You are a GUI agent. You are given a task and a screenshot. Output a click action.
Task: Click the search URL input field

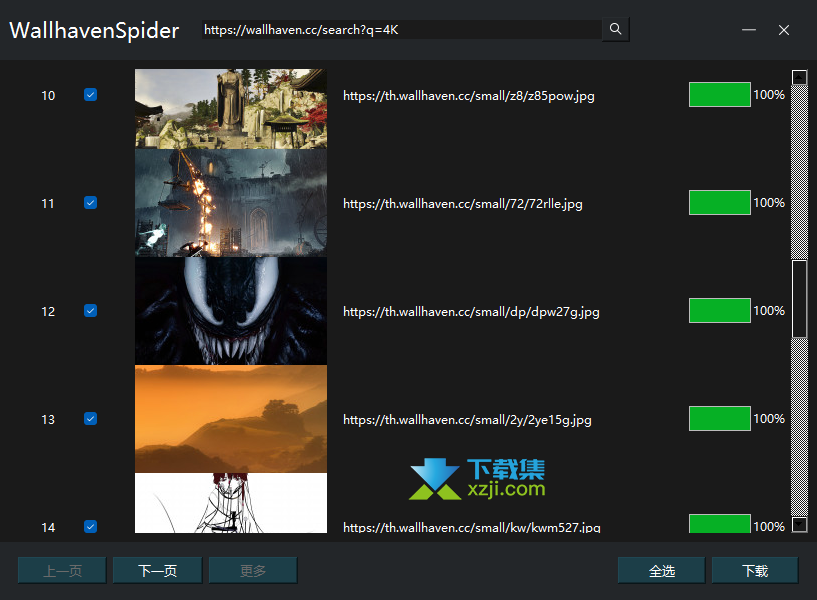402,30
